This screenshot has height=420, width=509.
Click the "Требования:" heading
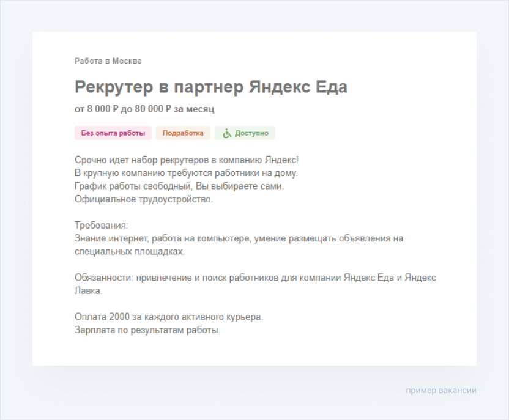pos(101,226)
